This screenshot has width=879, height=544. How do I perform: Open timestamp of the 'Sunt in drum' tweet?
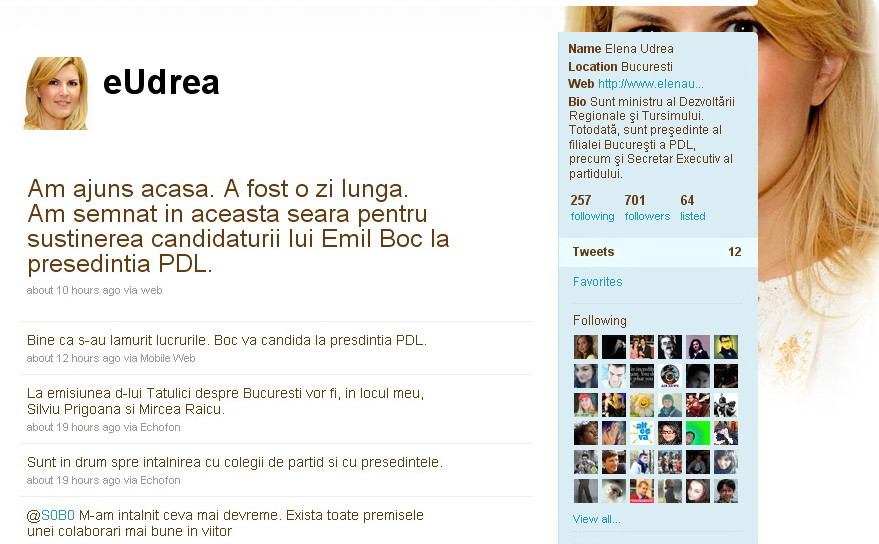pyautogui.click(x=73, y=481)
